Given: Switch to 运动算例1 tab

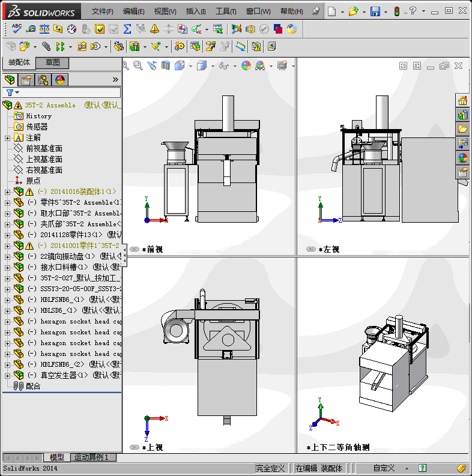Looking at the screenshot, I should click(x=91, y=457).
